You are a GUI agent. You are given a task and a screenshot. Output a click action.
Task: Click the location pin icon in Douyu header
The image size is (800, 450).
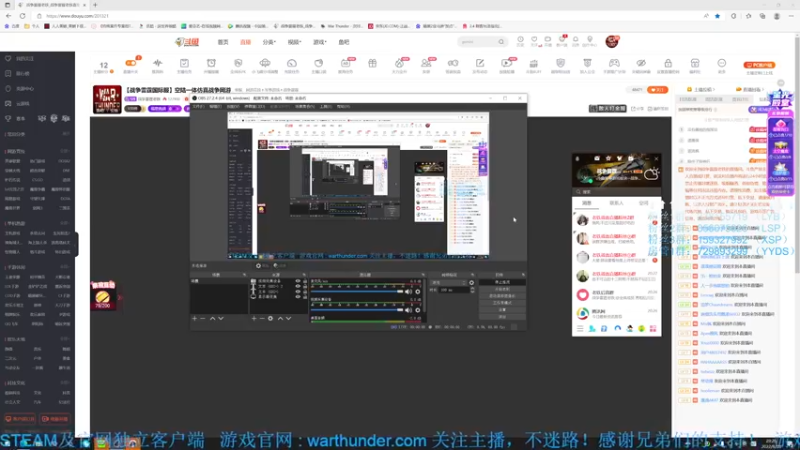[x=590, y=39]
